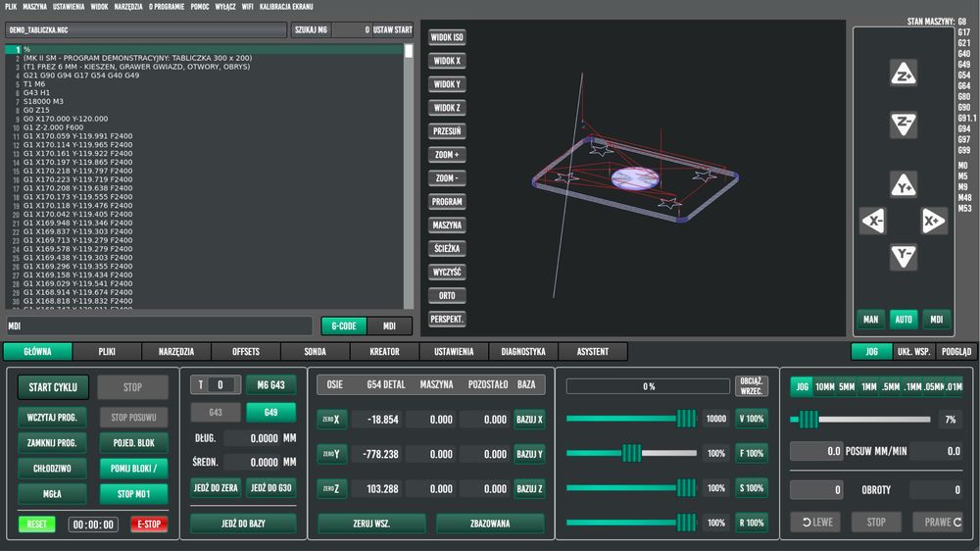Click M6 G43 button

270,384
